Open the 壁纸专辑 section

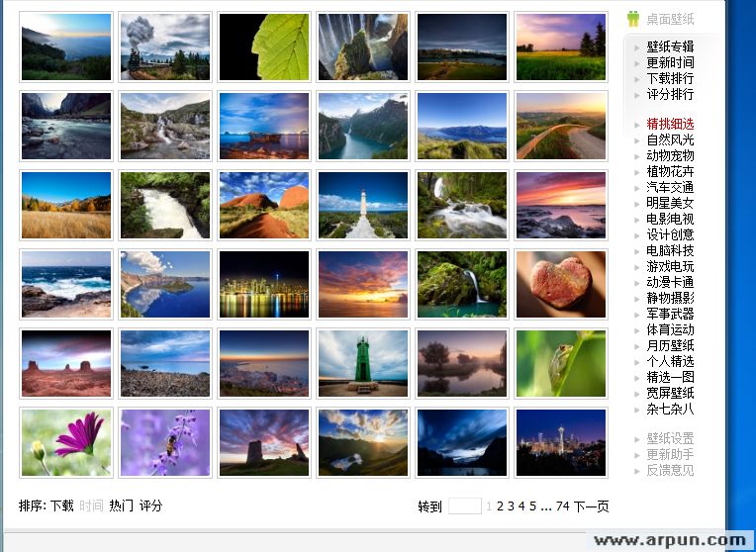point(670,46)
